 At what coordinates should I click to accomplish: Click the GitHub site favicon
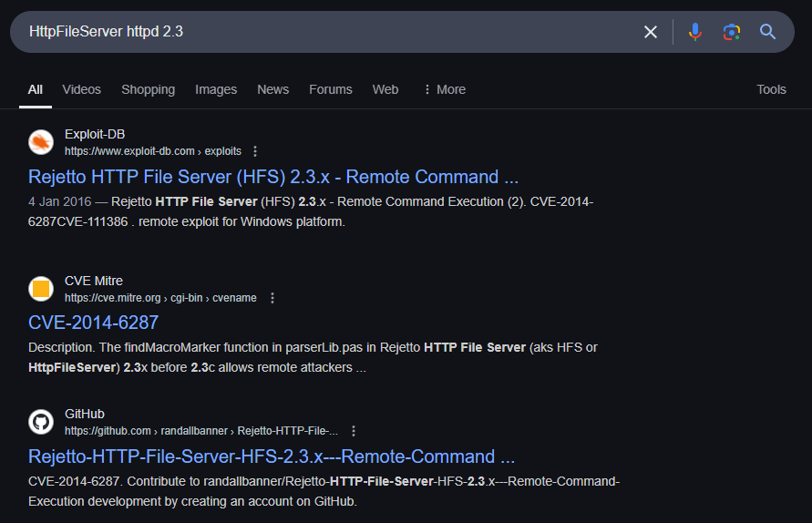[41, 422]
